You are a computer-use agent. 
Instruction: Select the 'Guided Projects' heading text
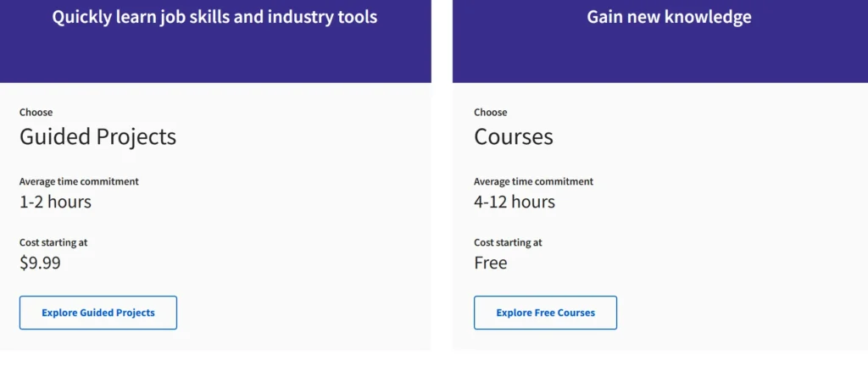point(98,137)
